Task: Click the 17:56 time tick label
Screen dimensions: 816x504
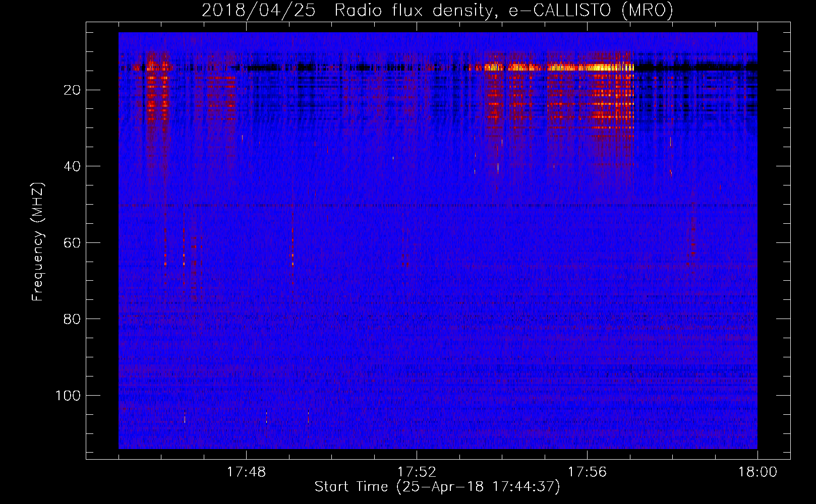Action: point(587,472)
